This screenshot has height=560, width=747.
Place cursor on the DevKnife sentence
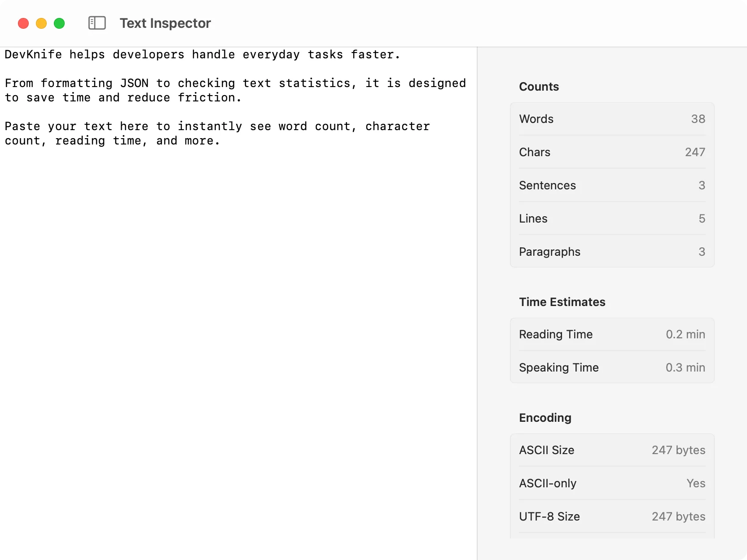tap(202, 54)
